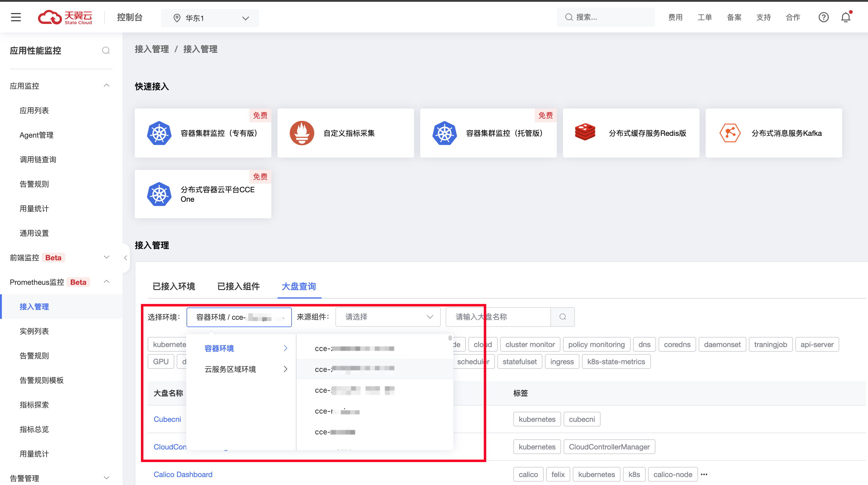Click the Redis icon card
The width and height of the screenshot is (868, 485).
[585, 132]
